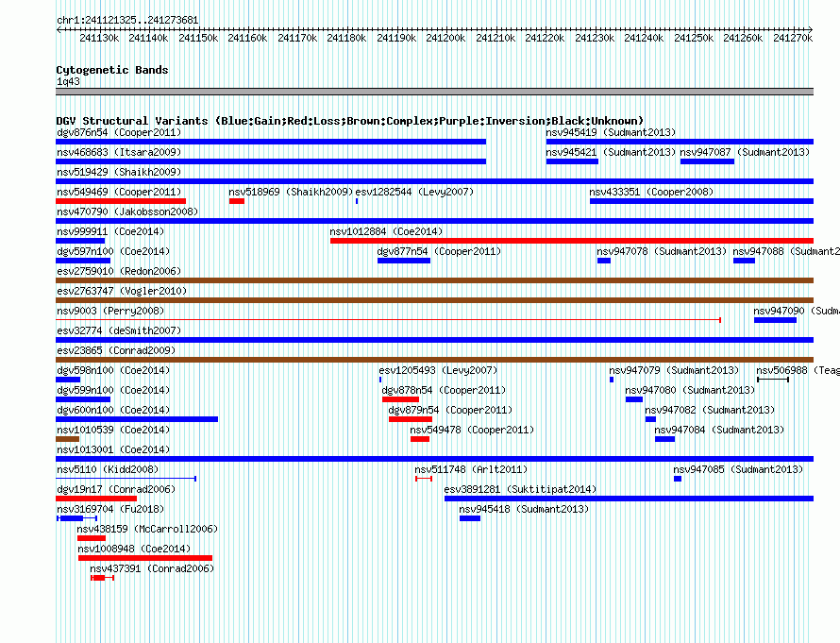Open the nsv438159 (McCarroll2006) label

147,529
